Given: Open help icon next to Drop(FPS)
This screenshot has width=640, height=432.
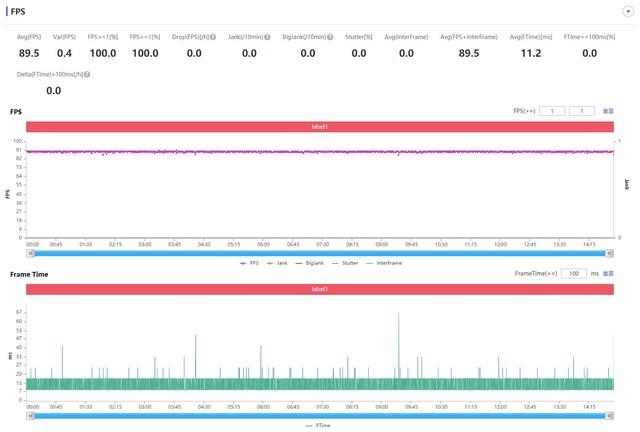Looking at the screenshot, I should click(213, 37).
